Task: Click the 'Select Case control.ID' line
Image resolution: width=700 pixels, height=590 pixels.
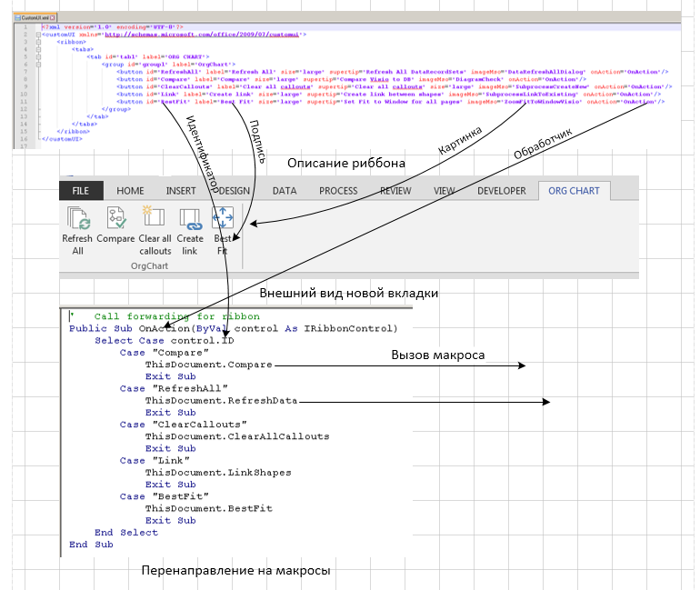Action: point(165,341)
